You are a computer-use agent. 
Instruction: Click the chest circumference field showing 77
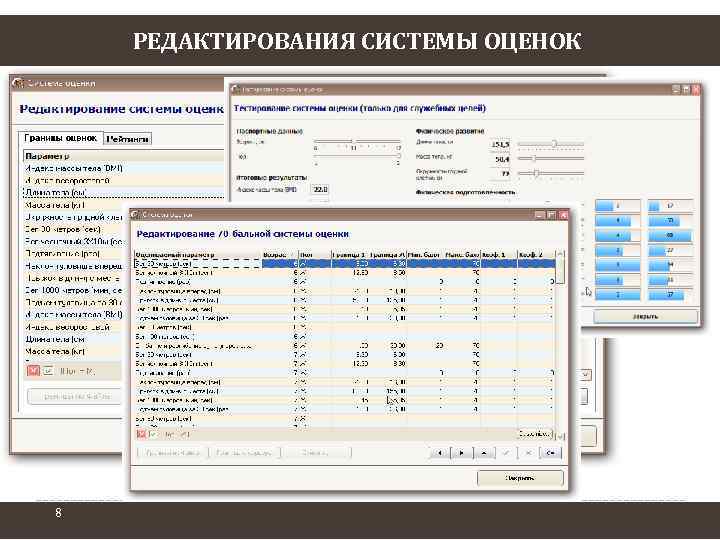point(500,174)
